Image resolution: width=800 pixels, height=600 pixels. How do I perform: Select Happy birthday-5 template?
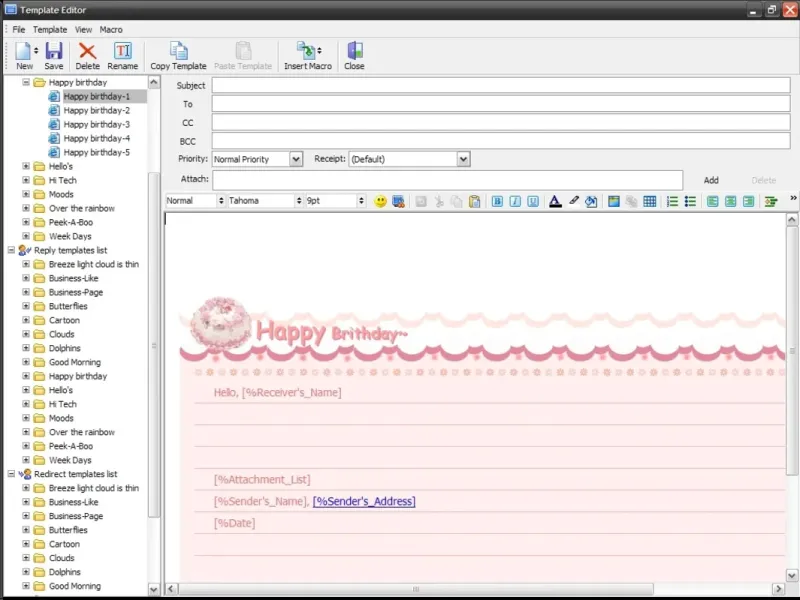click(96, 153)
